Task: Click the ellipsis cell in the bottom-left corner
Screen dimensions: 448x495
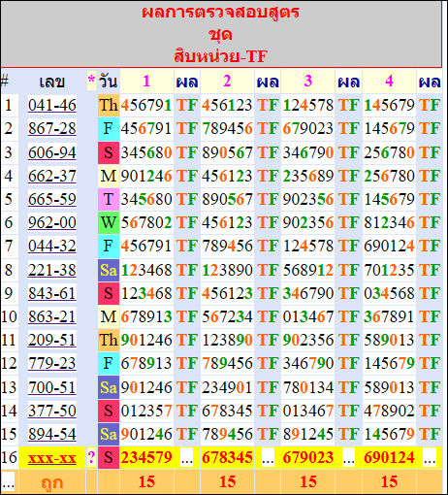Action: coord(9,482)
